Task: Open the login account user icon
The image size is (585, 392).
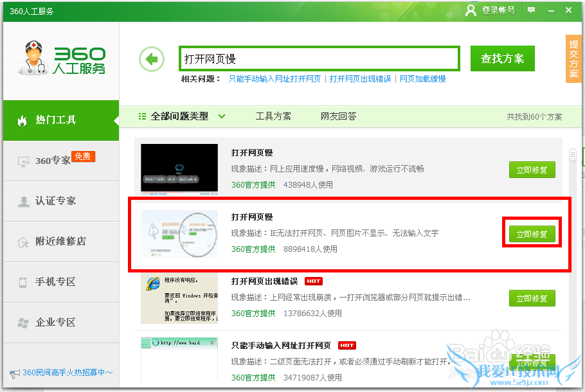Action: click(471, 10)
